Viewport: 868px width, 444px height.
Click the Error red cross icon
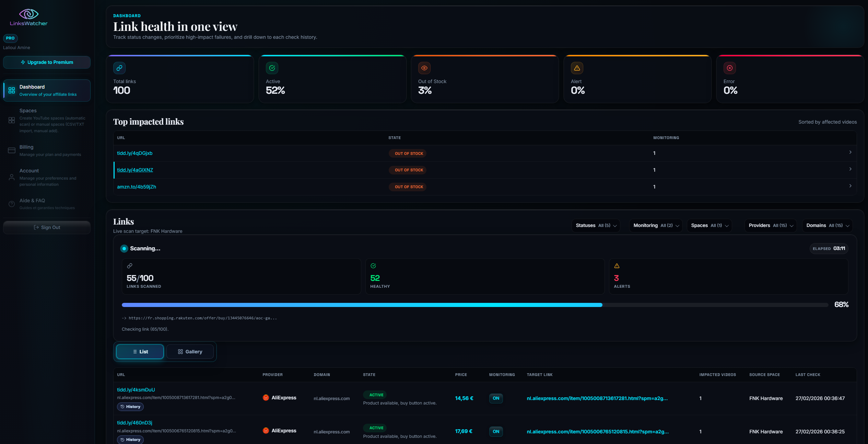[x=729, y=68]
